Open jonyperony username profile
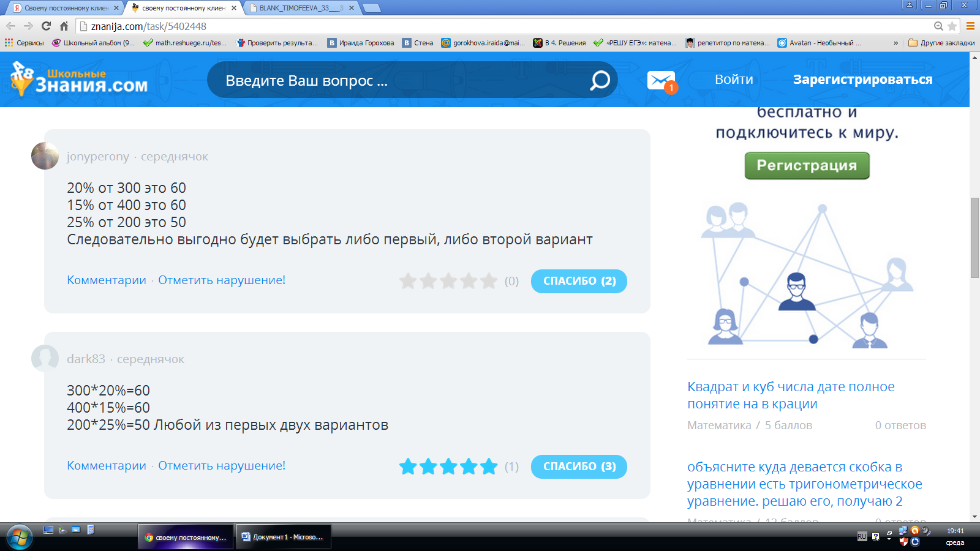This screenshot has height=551, width=980. (x=98, y=157)
